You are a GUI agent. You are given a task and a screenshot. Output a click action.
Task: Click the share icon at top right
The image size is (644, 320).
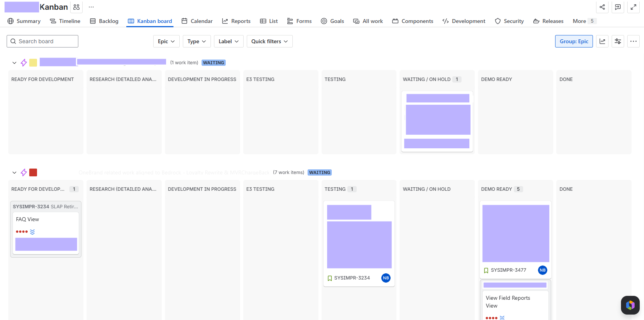[602, 7]
